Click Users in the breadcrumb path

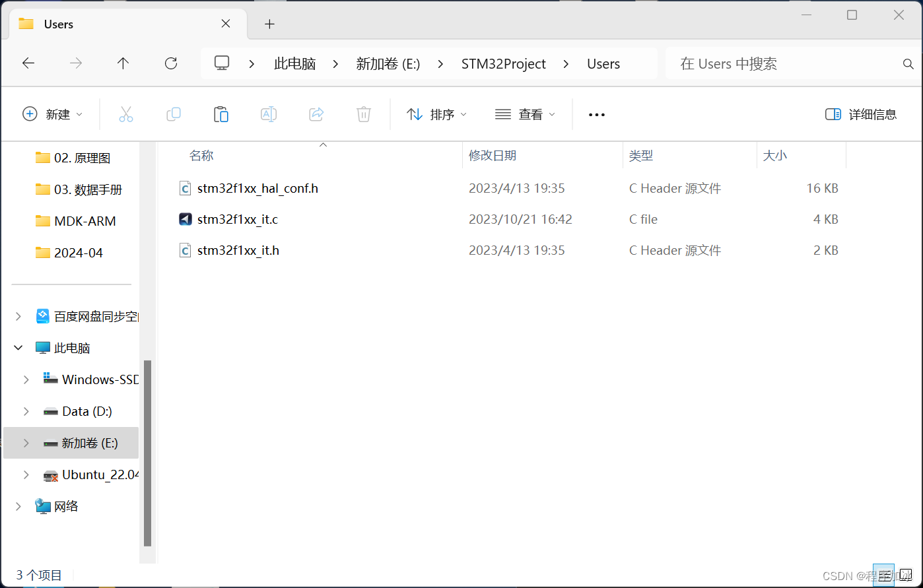tap(603, 64)
